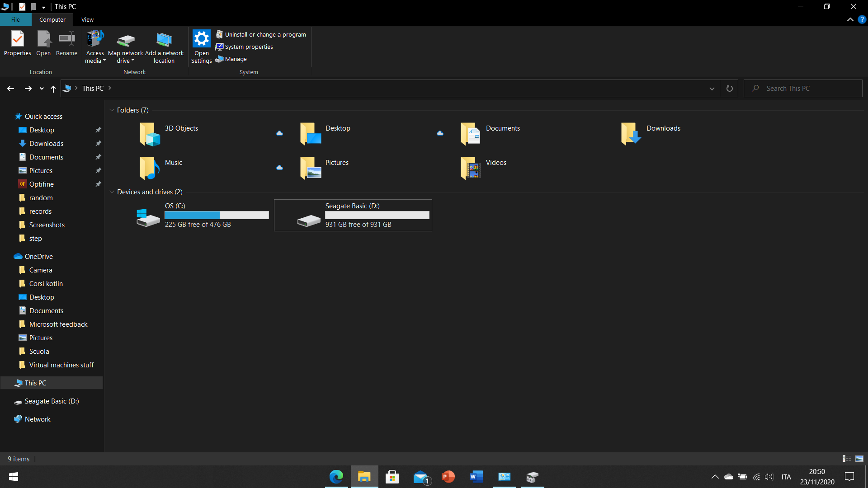Click the Search This PC field
The image size is (868, 488).
pos(803,89)
